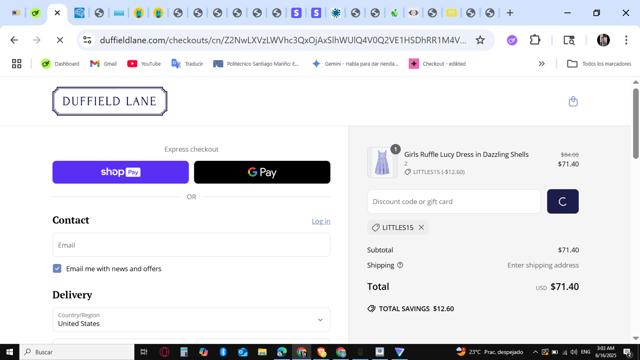Open the Traducir bookmark
The image size is (640, 360).
(x=187, y=64)
